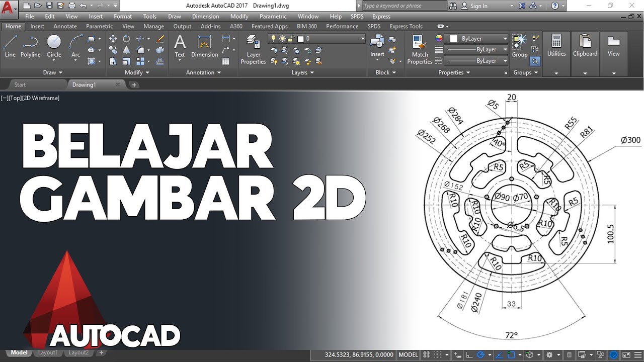Toggle layer on/off lightbulb icon
644x362 pixels.
[x=273, y=39]
